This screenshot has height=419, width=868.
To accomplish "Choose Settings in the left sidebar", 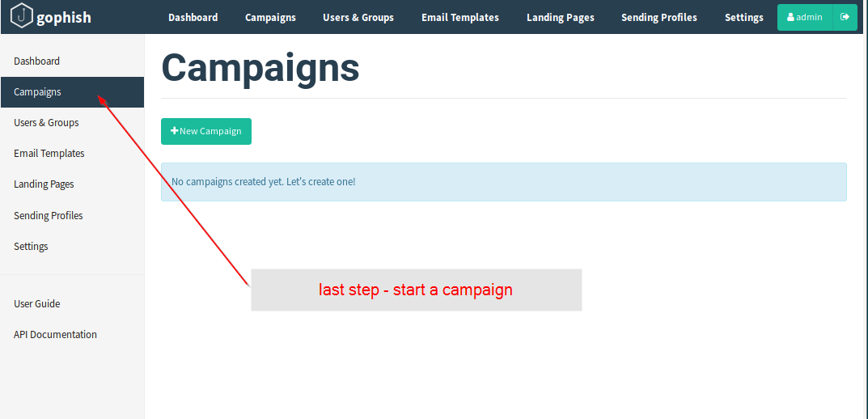I will [32, 247].
